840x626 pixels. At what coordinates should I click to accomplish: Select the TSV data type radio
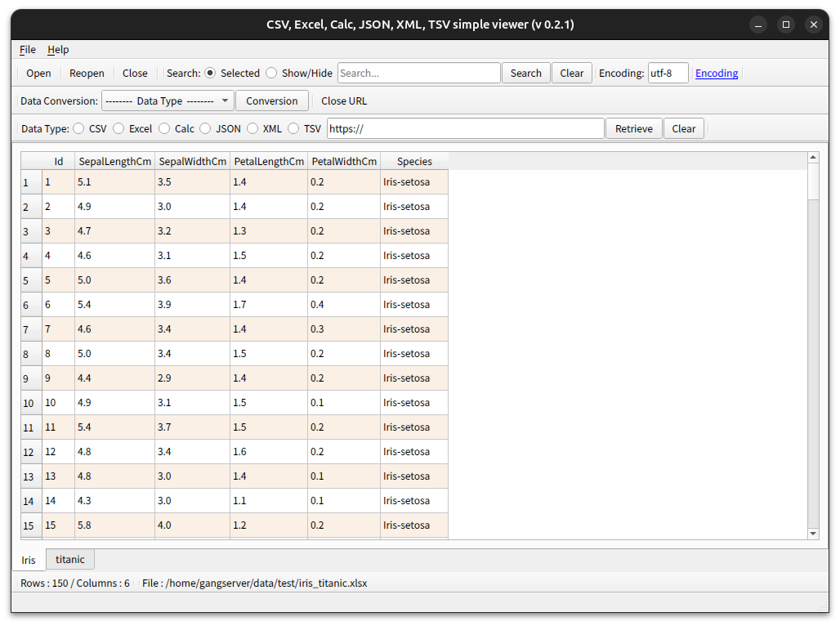pos(293,128)
